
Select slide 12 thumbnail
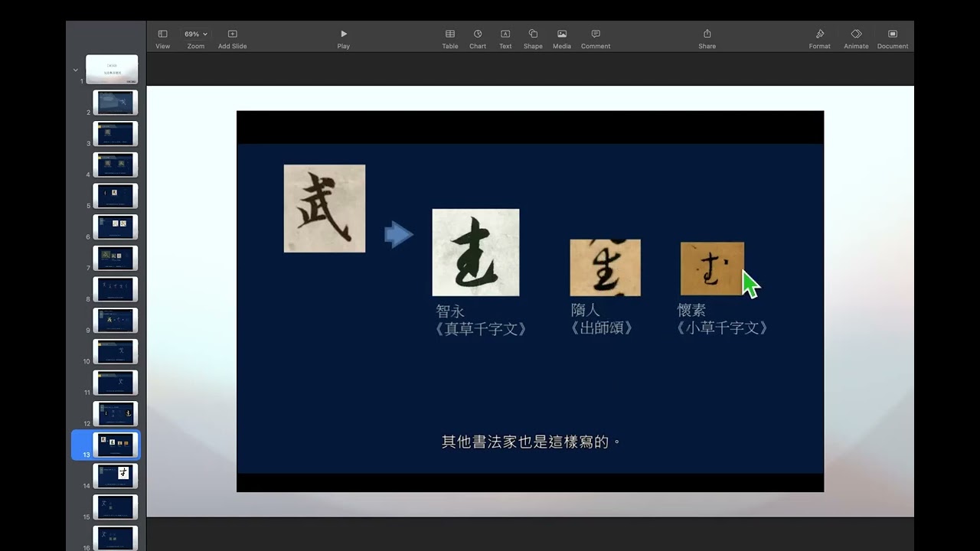tap(115, 414)
